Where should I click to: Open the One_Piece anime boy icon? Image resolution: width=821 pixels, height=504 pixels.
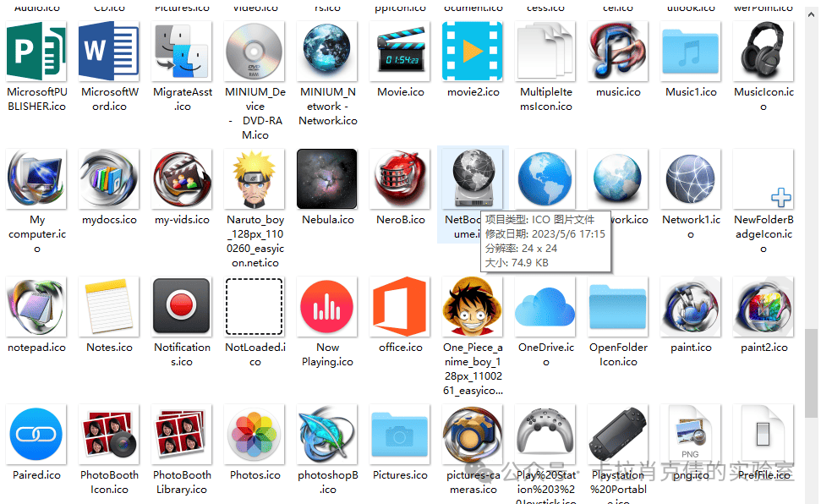[x=472, y=306]
